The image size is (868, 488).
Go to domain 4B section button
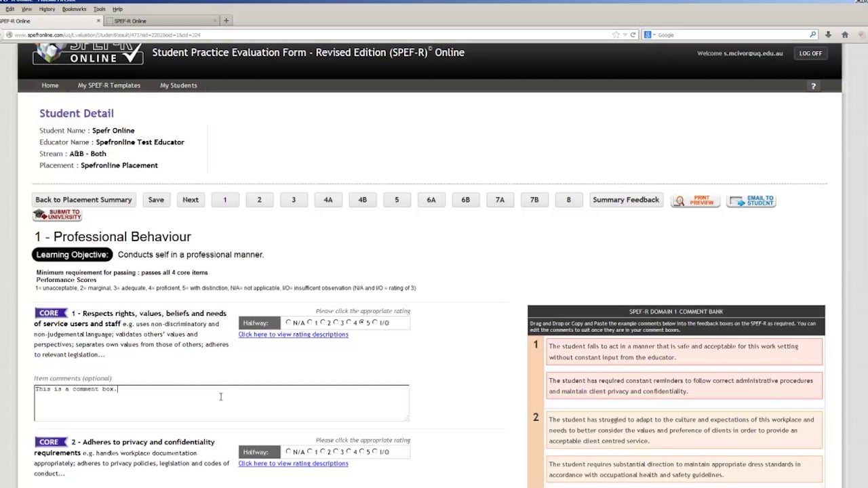click(x=362, y=200)
